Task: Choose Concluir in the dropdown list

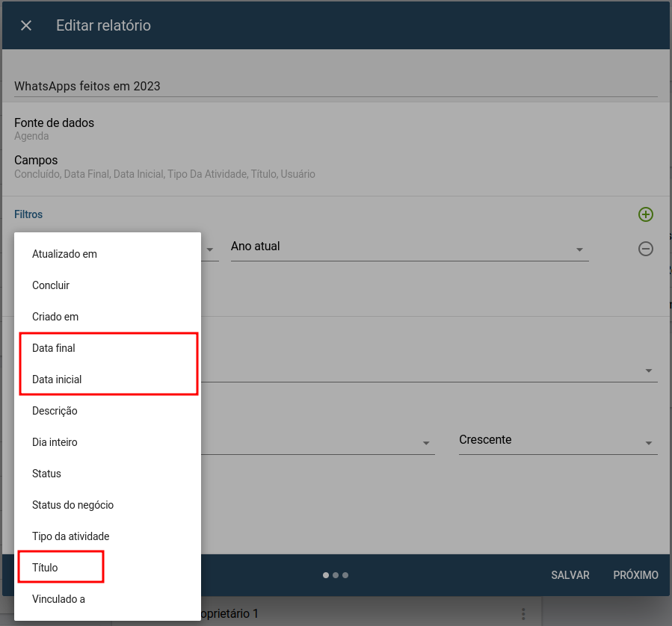Action: click(108, 285)
